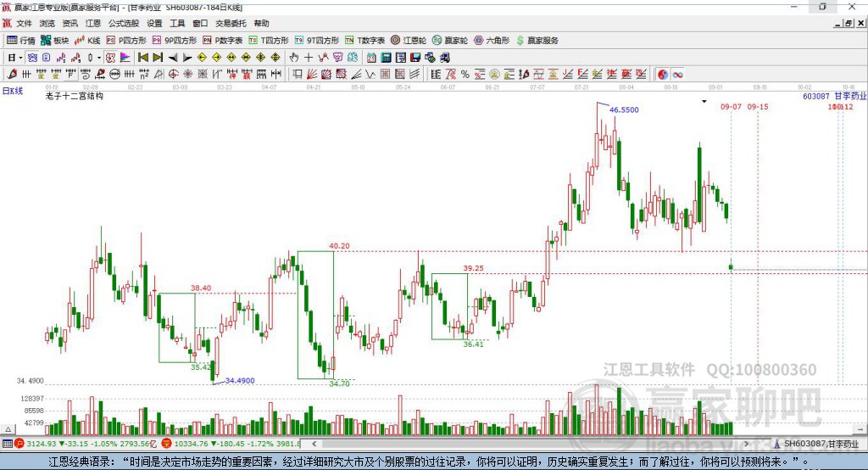The width and height of the screenshot is (868, 470).
Task: Open the 交易委托 menu
Action: pos(231,23)
